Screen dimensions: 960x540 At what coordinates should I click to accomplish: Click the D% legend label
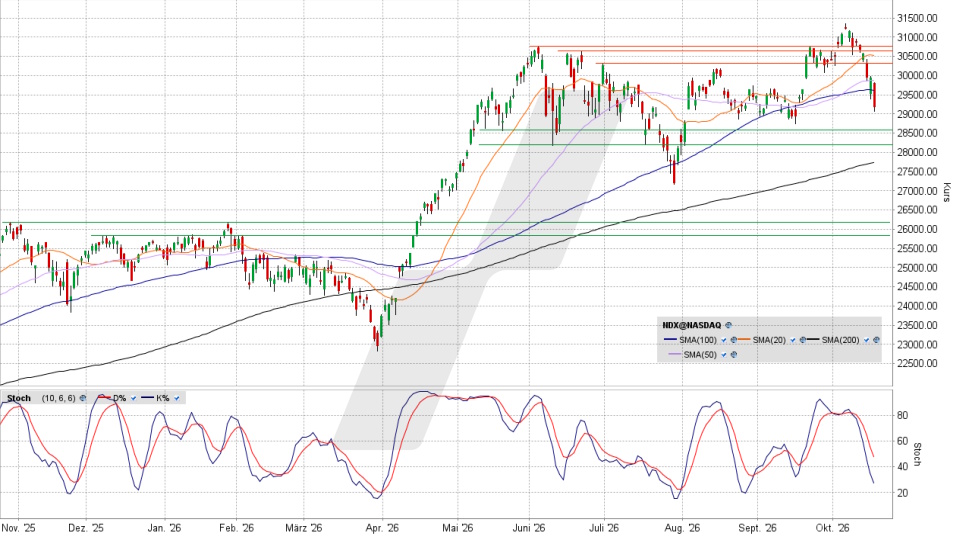[120, 398]
